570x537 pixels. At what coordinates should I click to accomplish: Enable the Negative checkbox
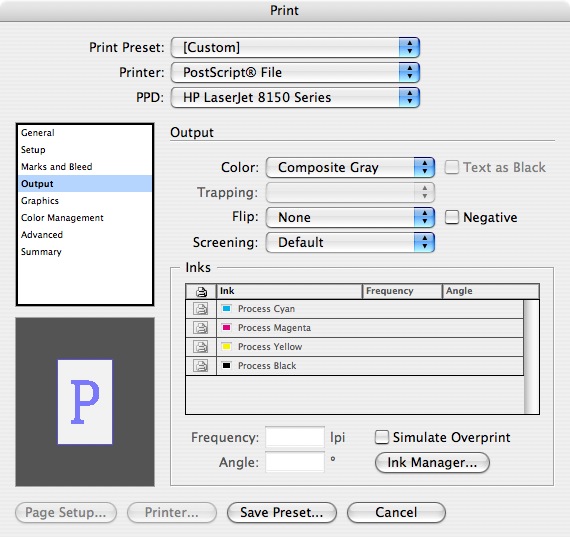pyautogui.click(x=452, y=217)
